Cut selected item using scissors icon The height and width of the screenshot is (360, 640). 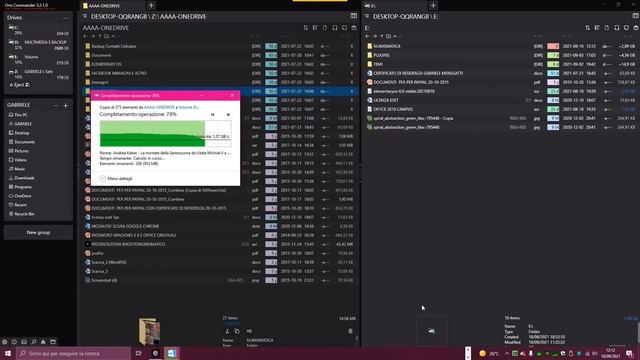click(x=227, y=331)
